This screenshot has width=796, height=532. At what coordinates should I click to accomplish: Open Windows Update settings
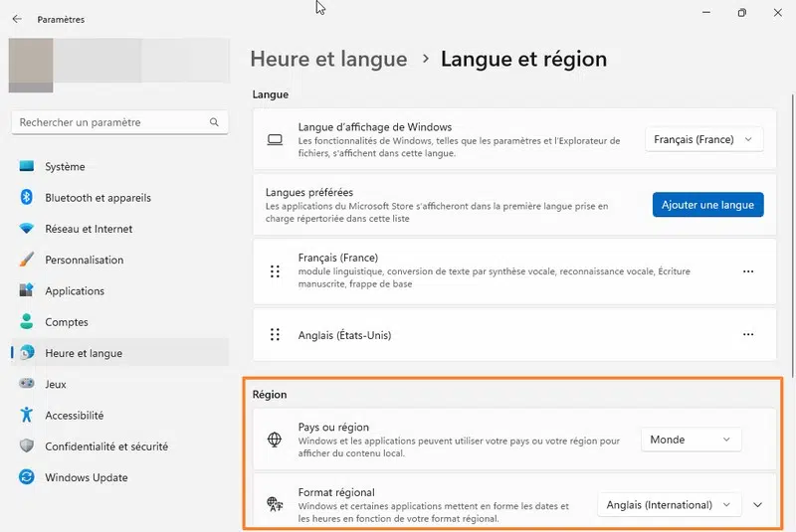coord(119,477)
